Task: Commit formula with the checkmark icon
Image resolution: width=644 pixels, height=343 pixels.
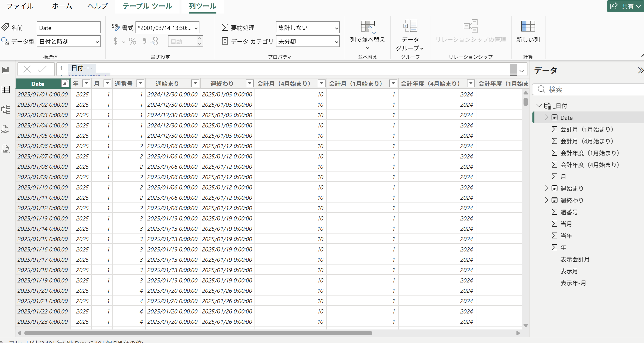Action: tap(42, 69)
